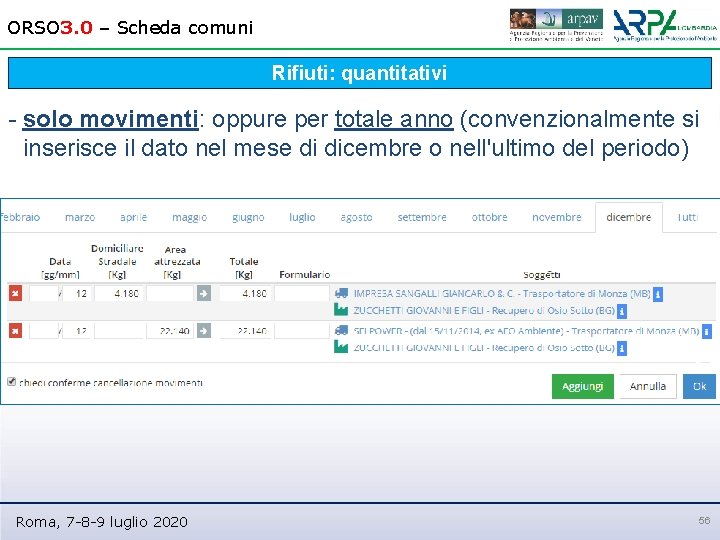Image resolution: width=720 pixels, height=540 pixels.
Task: Click the Totale [Kg] column header
Action: click(244, 268)
